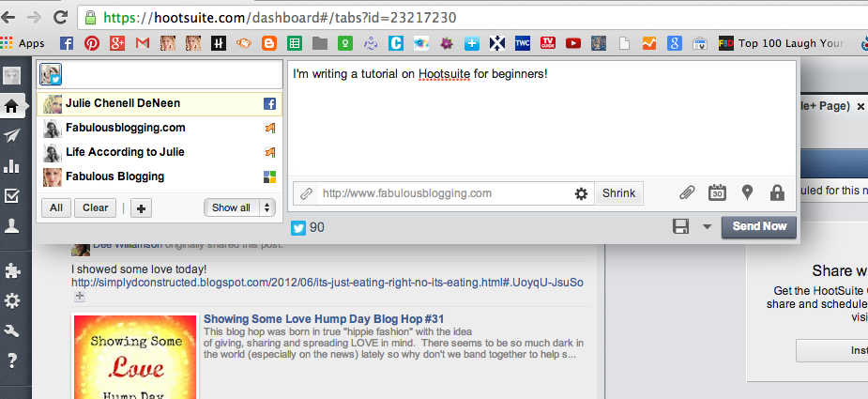Select the Fabulousblogging.com profile
Viewport: 868px width, 399px height.
coord(160,128)
